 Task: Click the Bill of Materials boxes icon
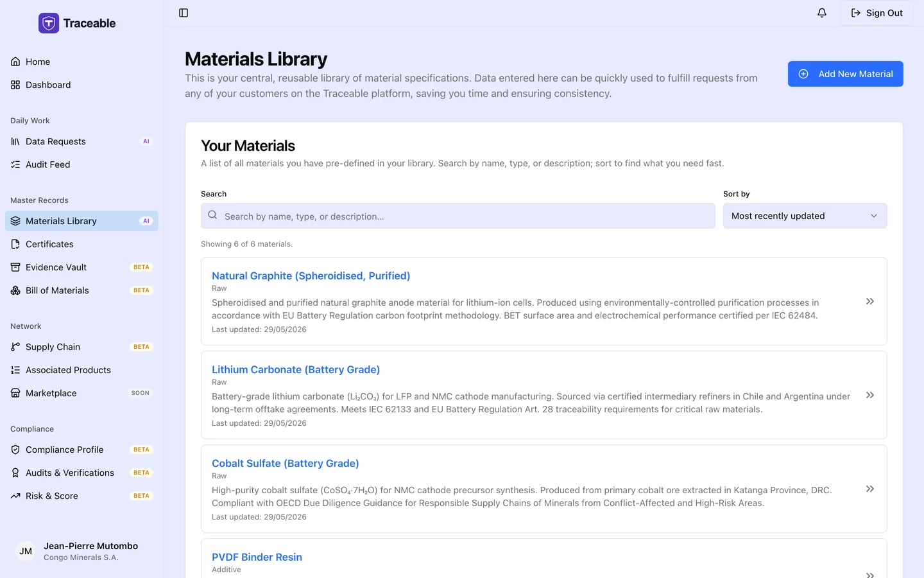point(15,290)
